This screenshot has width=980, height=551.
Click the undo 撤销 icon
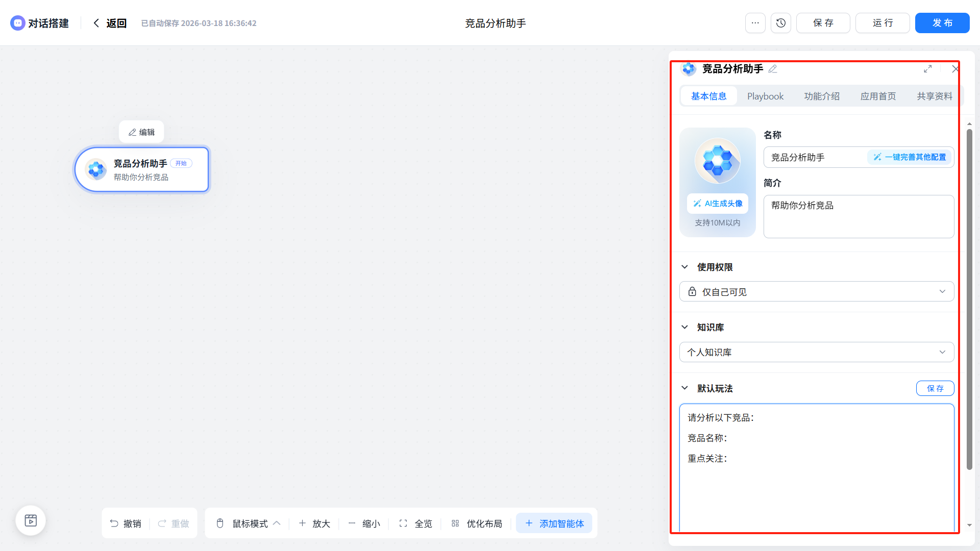click(114, 523)
